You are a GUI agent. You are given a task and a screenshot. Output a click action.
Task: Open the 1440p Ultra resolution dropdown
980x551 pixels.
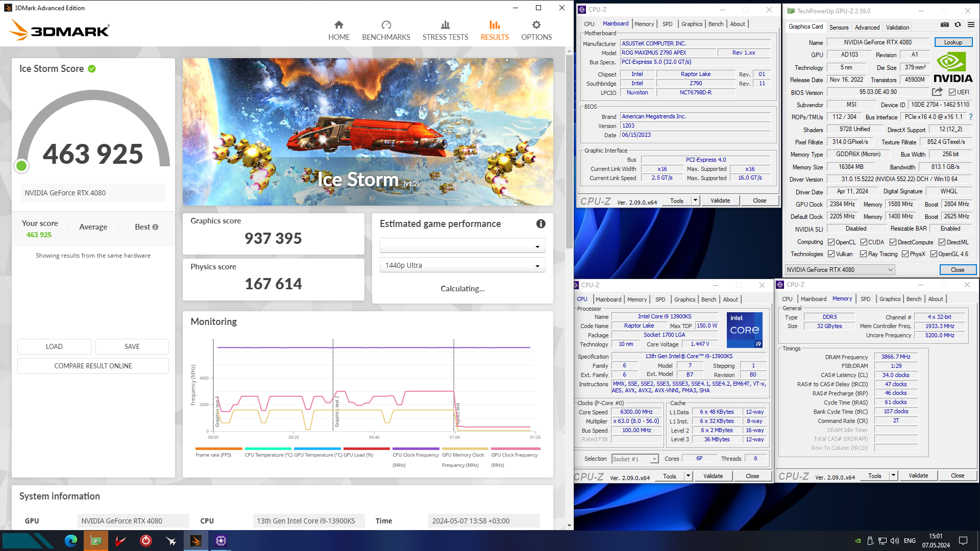(462, 265)
